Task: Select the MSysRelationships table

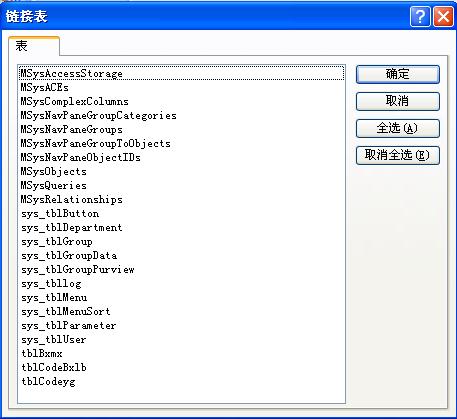Action: [182, 199]
